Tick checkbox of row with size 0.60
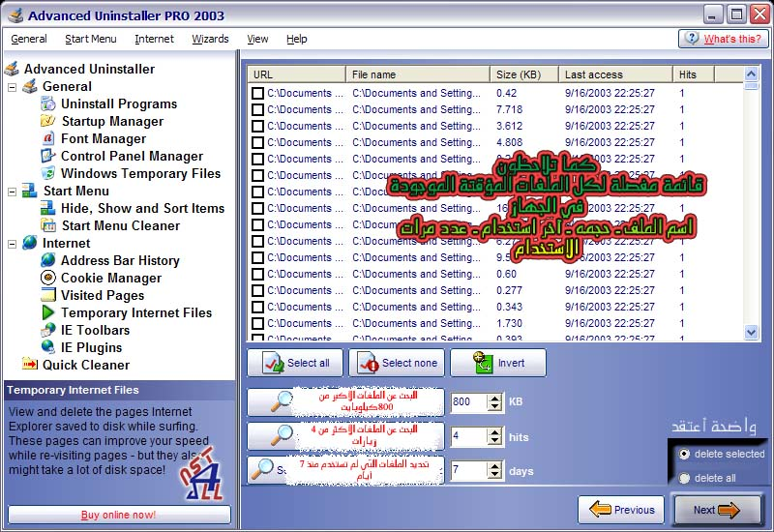 (257, 274)
